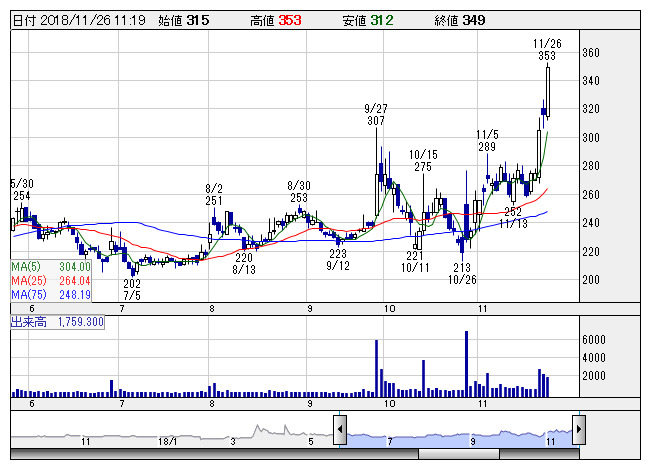The image size is (652, 469).
Task: Click the 日付 date field in header
Action: [x=80, y=20]
